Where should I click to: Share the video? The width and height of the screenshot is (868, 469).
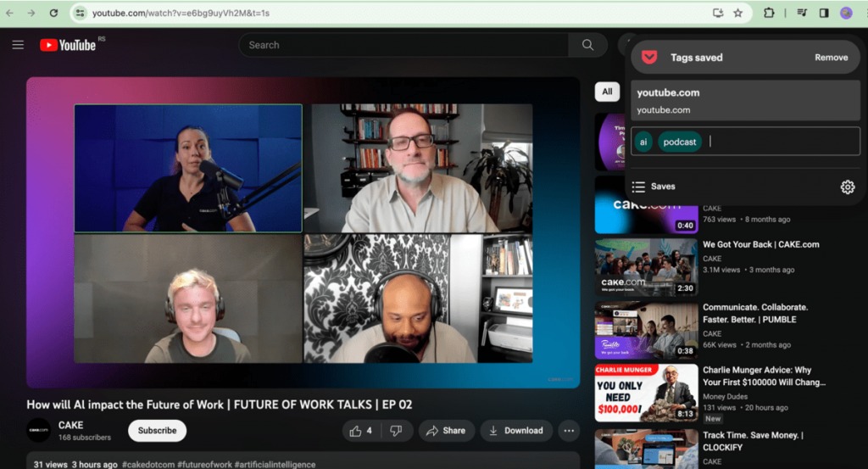446,431
